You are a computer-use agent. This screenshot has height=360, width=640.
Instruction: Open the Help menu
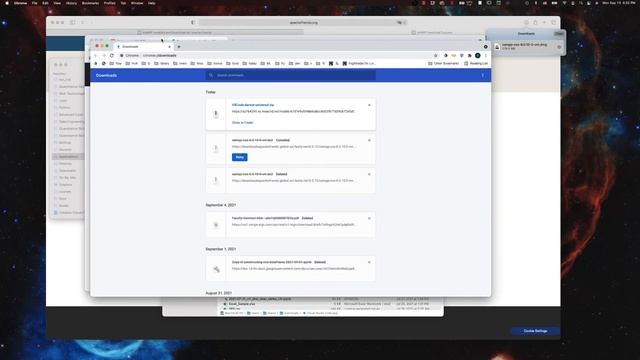[151, 3]
